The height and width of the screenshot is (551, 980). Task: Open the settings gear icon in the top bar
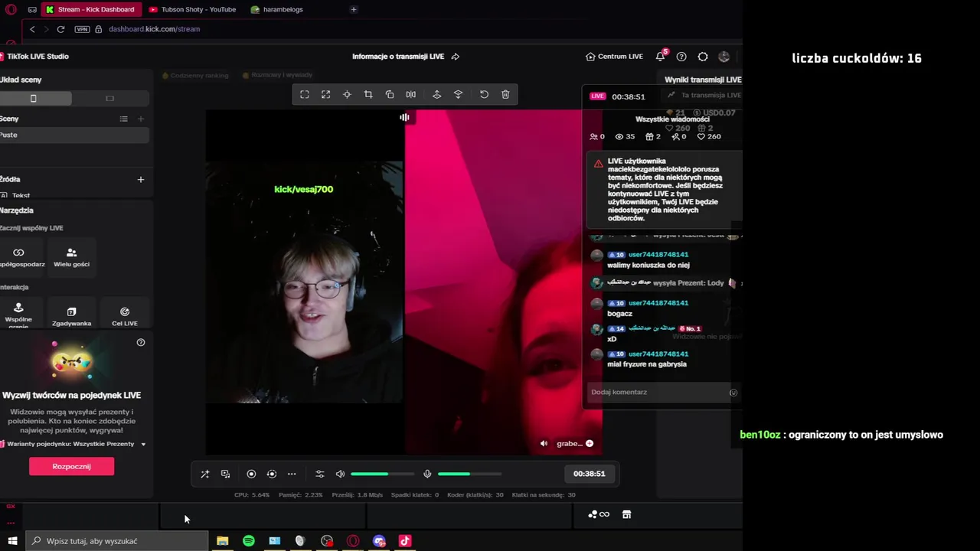pos(703,57)
